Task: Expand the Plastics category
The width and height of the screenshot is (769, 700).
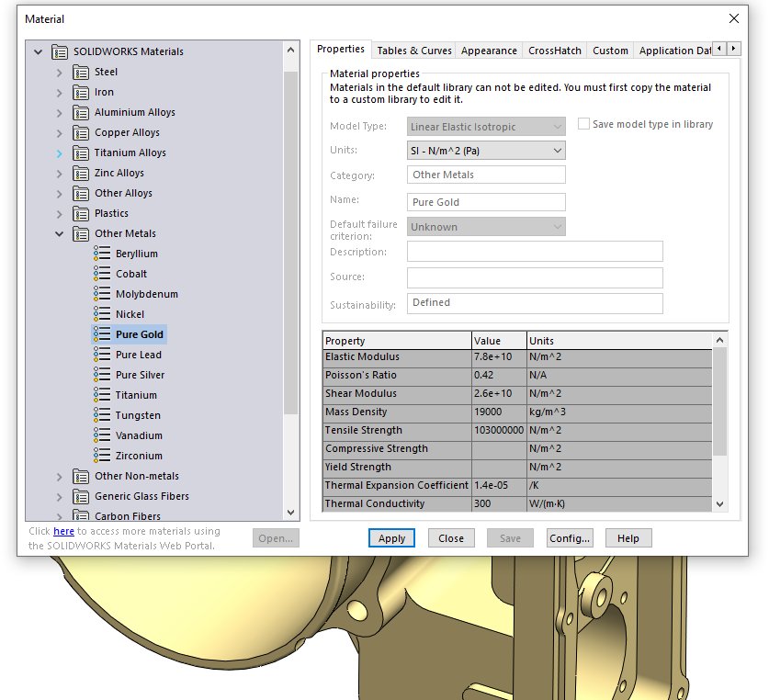Action: pos(60,214)
